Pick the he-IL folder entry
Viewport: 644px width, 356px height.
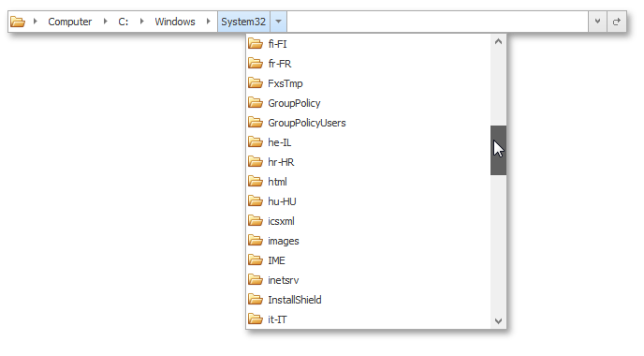pyautogui.click(x=368, y=142)
